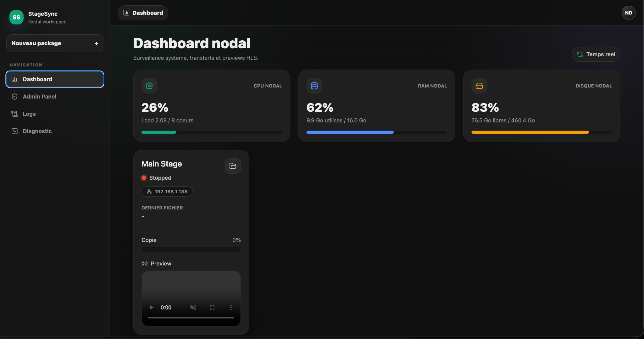The width and height of the screenshot is (644, 339).
Task: Click the preview video seek bar
Action: pyautogui.click(x=191, y=318)
